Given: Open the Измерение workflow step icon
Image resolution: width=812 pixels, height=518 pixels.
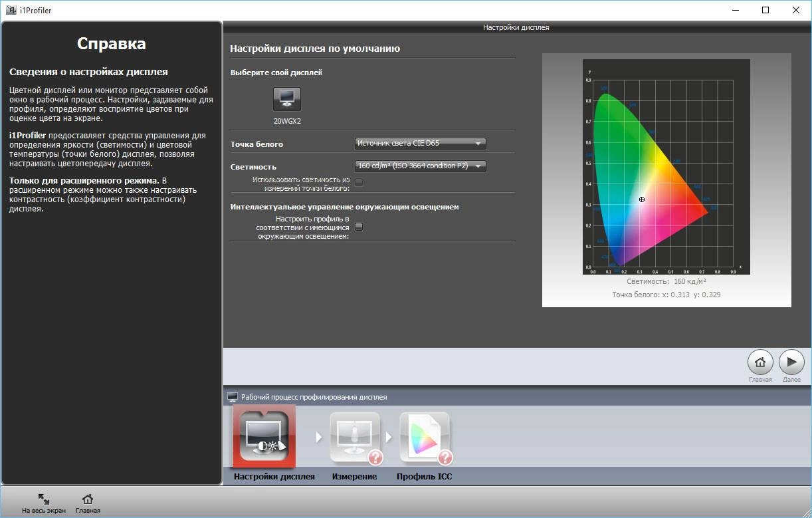Looking at the screenshot, I should [355, 436].
